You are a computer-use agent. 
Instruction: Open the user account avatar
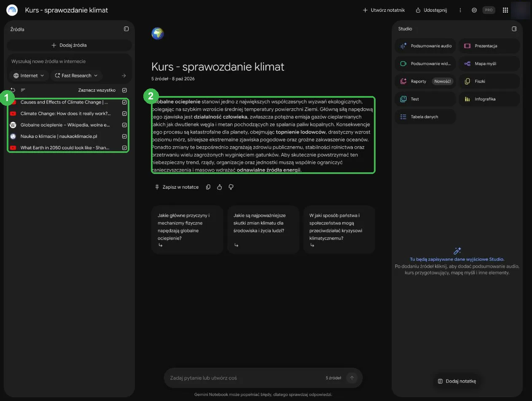click(x=520, y=10)
